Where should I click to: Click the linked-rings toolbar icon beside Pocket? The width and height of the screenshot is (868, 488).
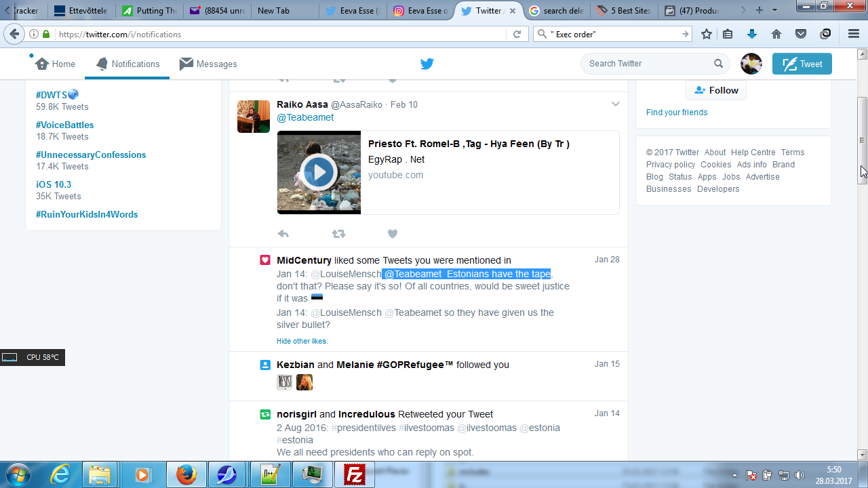click(x=825, y=34)
